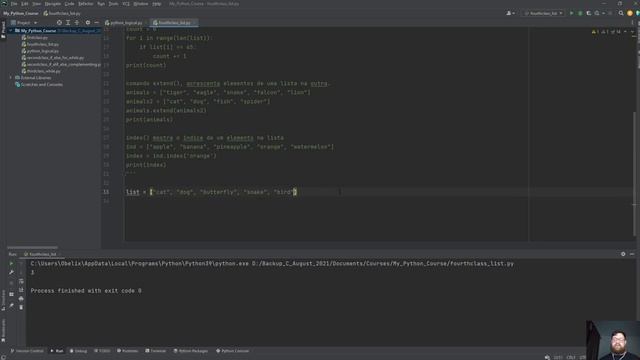This screenshot has height=360, width=640.
Task: Open the View menu
Action: pos(36,4)
